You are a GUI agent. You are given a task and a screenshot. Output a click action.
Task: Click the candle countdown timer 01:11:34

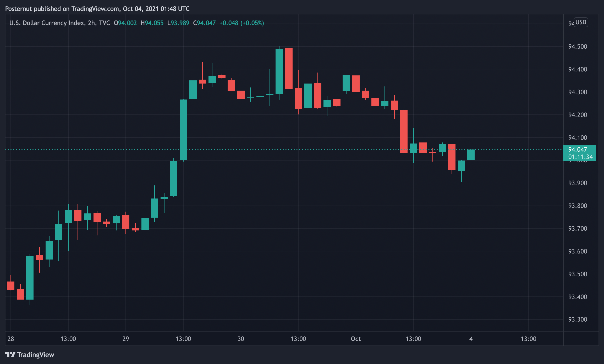pyautogui.click(x=580, y=157)
